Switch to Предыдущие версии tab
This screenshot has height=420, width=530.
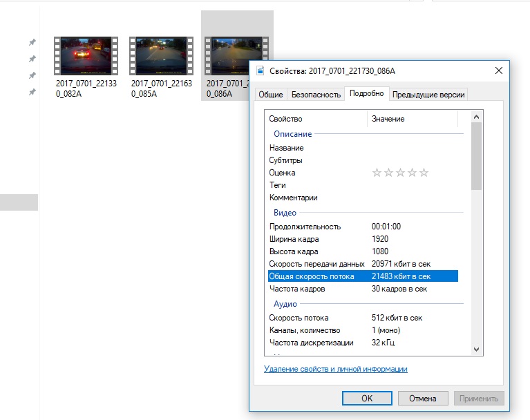coord(428,95)
